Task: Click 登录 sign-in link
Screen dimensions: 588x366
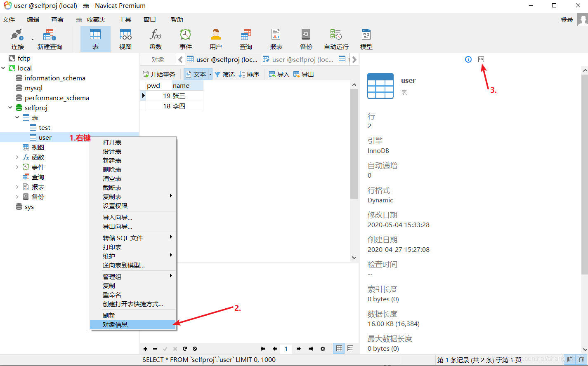Action: [x=567, y=19]
